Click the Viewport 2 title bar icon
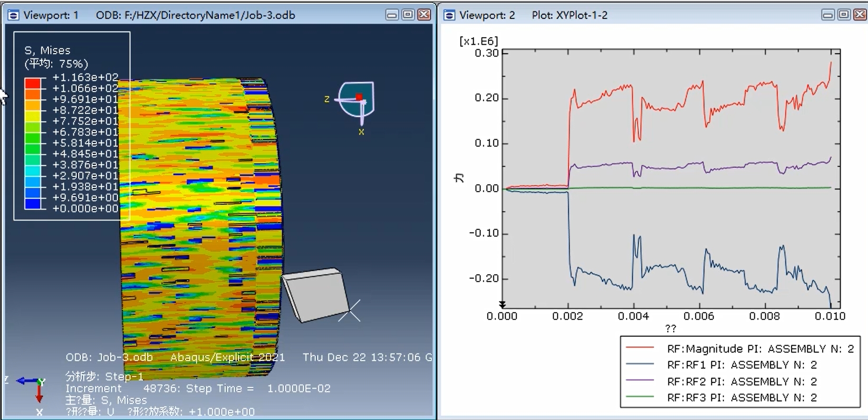The image size is (868, 420). 449,15
